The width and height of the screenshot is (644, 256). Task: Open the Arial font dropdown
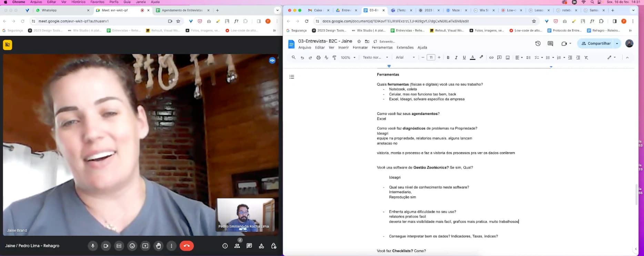point(405,58)
